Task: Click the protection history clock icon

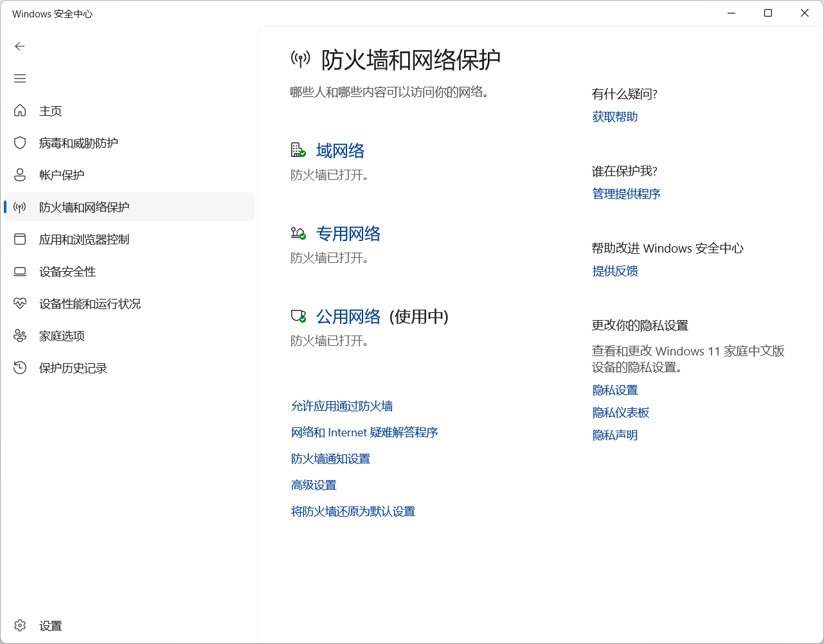Action: coord(20,368)
